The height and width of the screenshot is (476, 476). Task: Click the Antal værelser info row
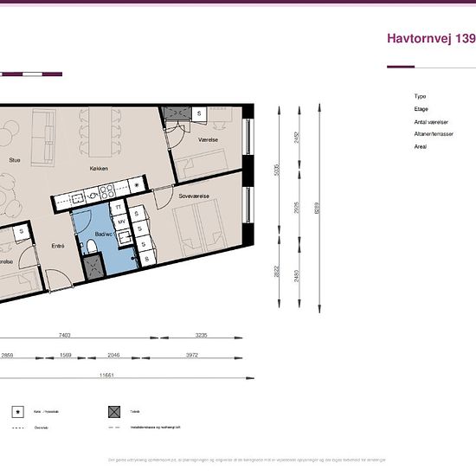point(431,122)
